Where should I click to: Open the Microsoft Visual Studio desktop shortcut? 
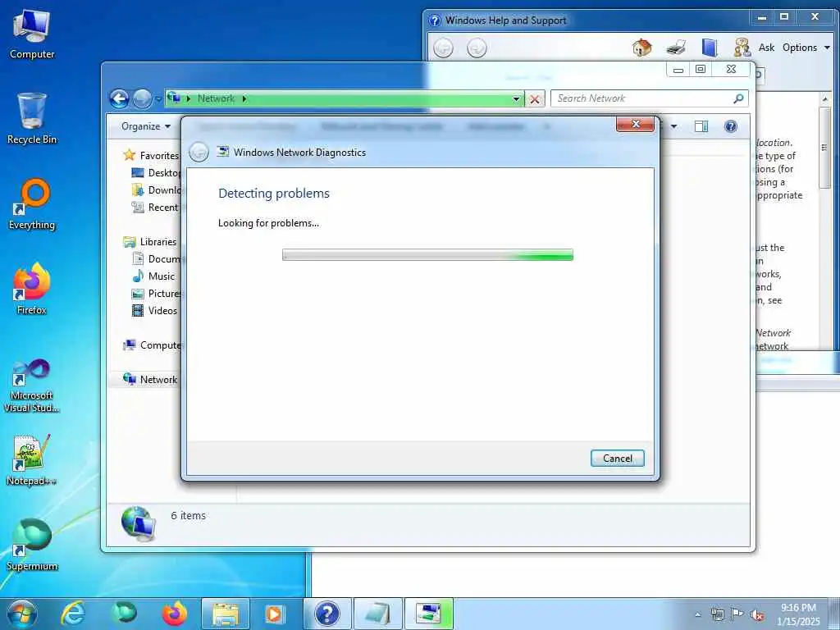(x=32, y=386)
